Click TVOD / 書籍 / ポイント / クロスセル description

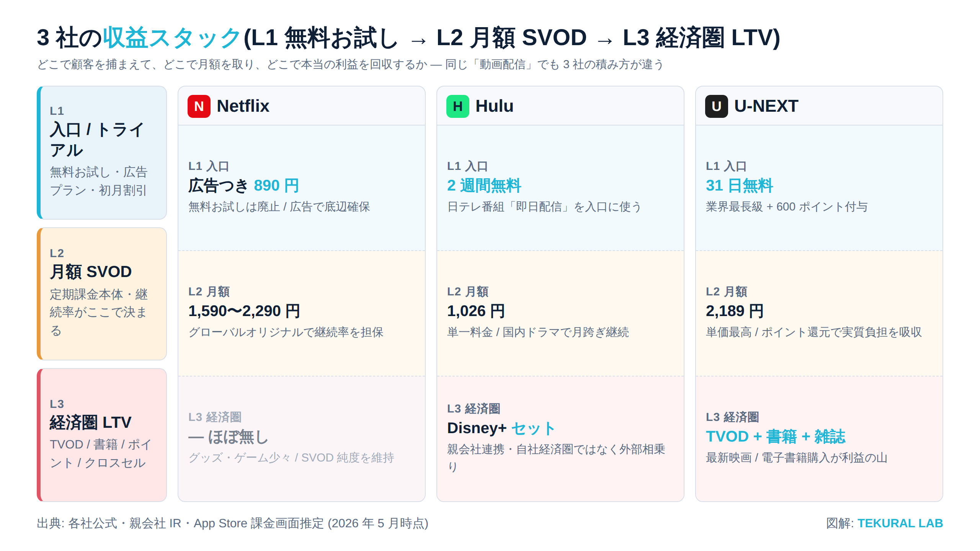coord(101,453)
